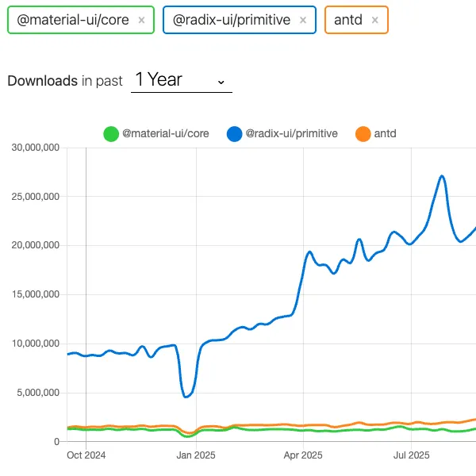
Task: Click the Apr 2025 x-axis label
Action: 303,455
